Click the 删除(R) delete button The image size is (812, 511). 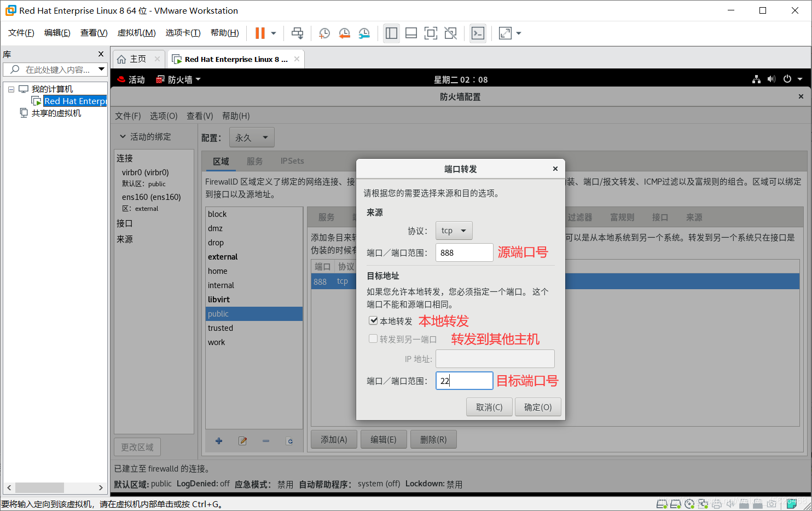433,439
